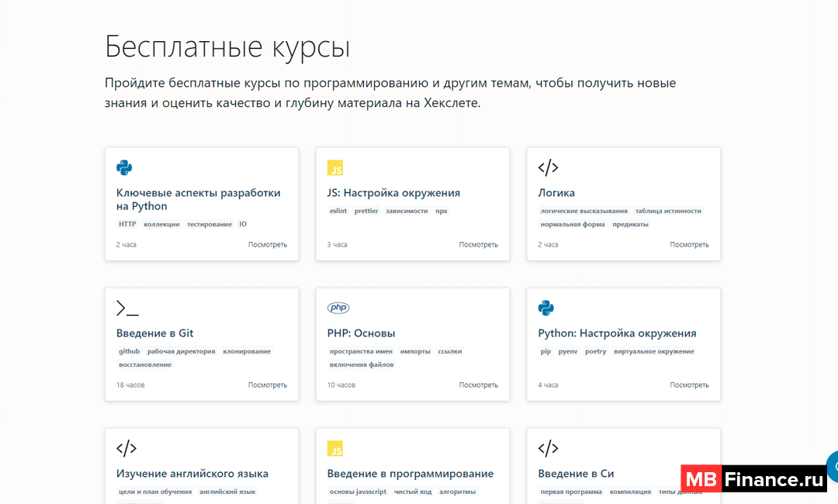Select the клонирование tag
Screen dimensions: 838x504
point(247,351)
